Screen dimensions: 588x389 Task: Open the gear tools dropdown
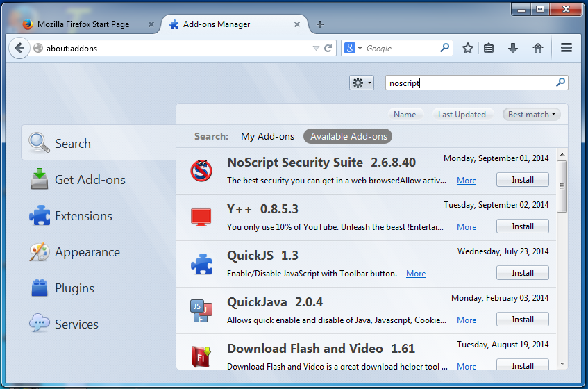[361, 83]
